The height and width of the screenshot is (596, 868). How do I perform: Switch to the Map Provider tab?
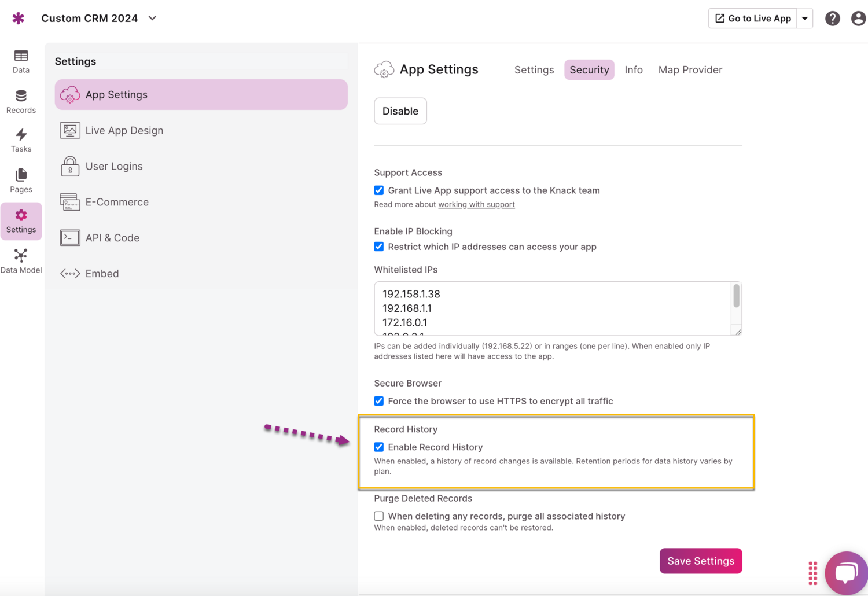[690, 70]
